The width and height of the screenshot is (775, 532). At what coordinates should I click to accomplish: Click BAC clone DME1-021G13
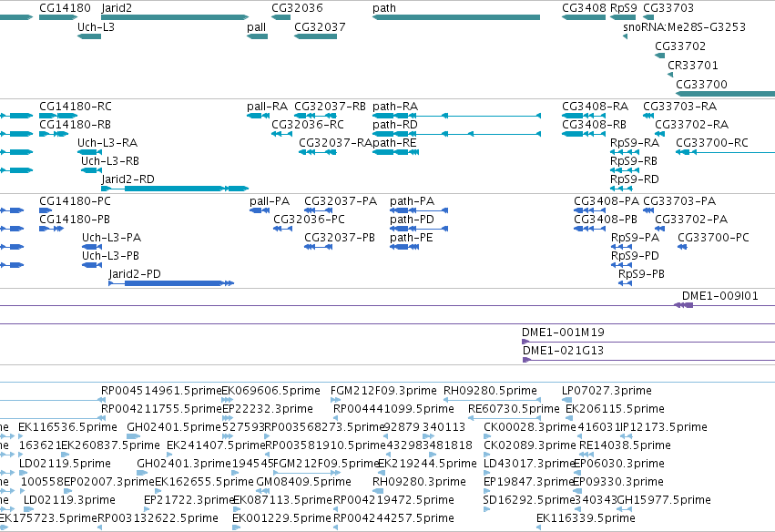point(564,351)
